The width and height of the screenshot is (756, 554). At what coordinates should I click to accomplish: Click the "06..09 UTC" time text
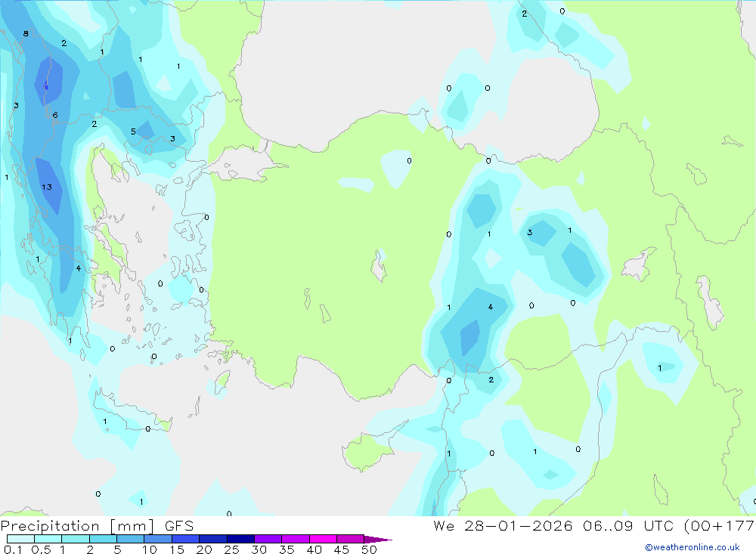coord(628,525)
